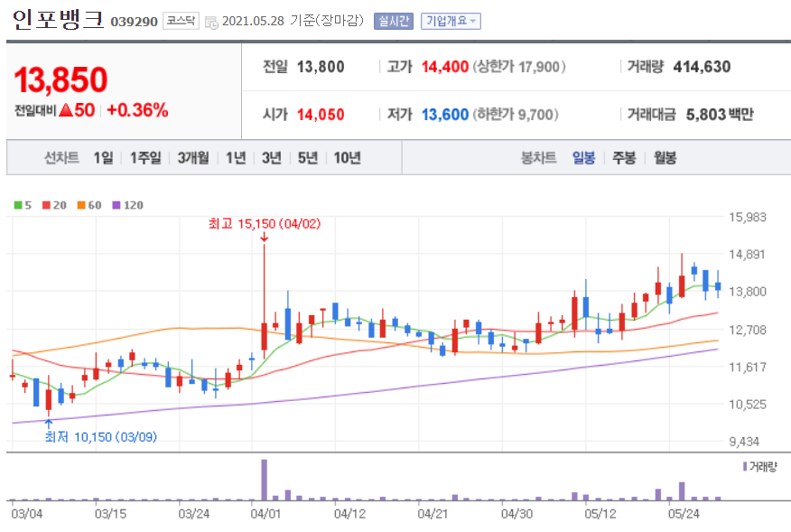Click the 전일 13,800 value
The image size is (791, 532).
pos(321,67)
